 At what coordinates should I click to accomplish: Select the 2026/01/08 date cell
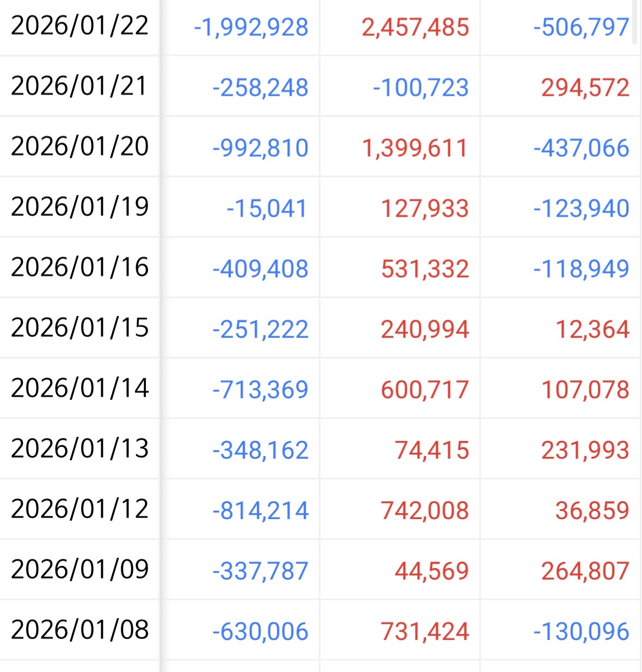[x=80, y=630]
